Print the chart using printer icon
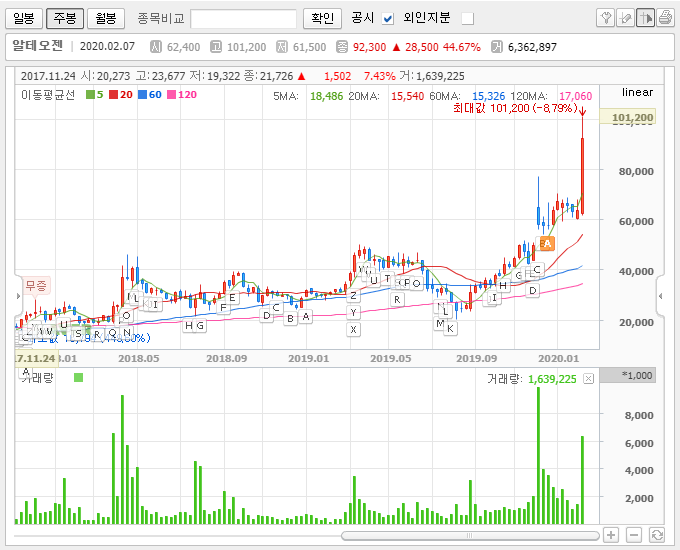The width and height of the screenshot is (680, 550). (665, 18)
